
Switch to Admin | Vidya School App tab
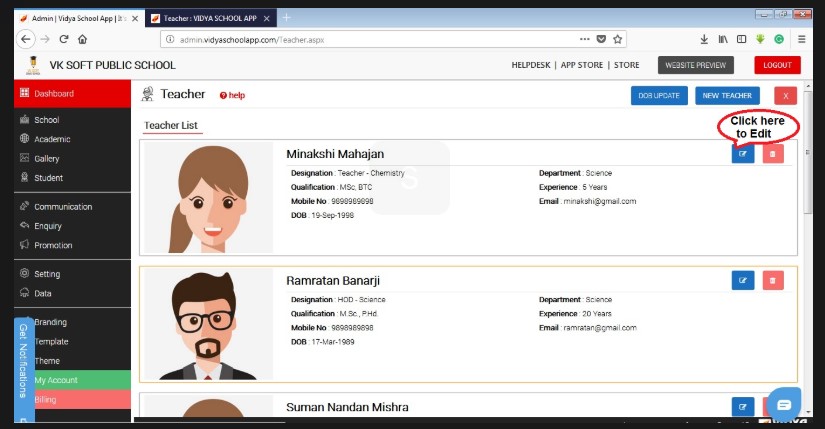79,18
